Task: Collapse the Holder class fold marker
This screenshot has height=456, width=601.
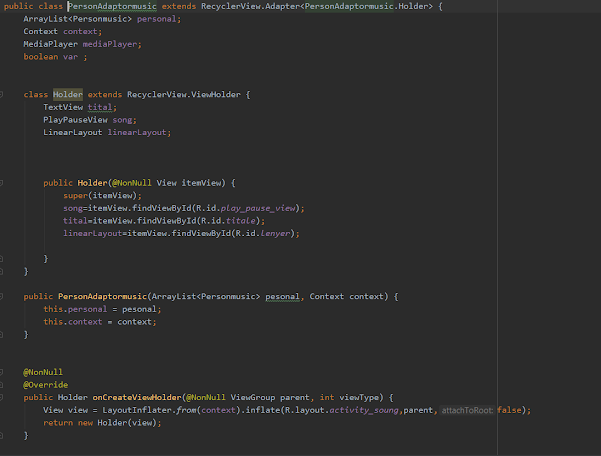Action: [x=6, y=95]
